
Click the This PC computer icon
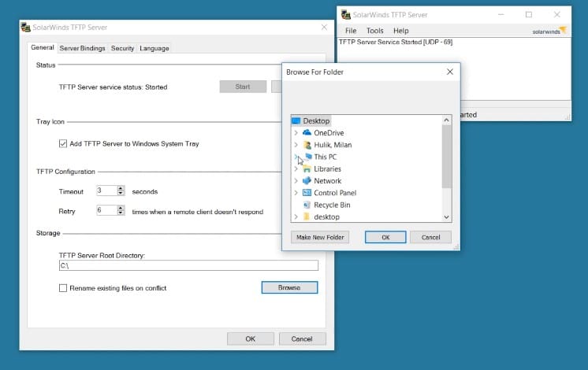click(308, 156)
